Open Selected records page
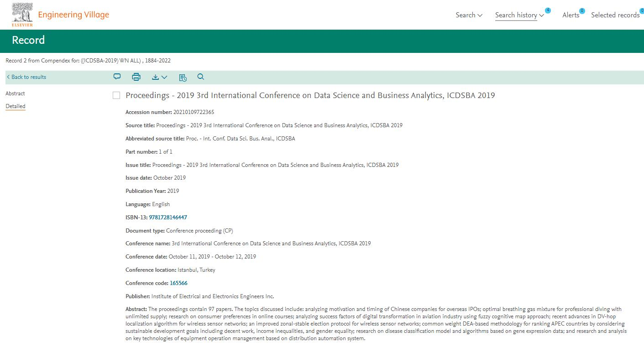 615,15
